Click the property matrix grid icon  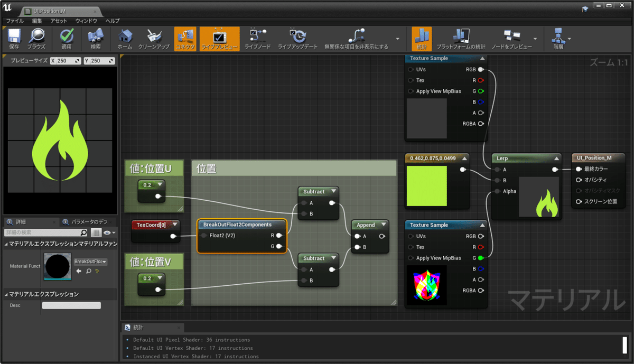96,232
